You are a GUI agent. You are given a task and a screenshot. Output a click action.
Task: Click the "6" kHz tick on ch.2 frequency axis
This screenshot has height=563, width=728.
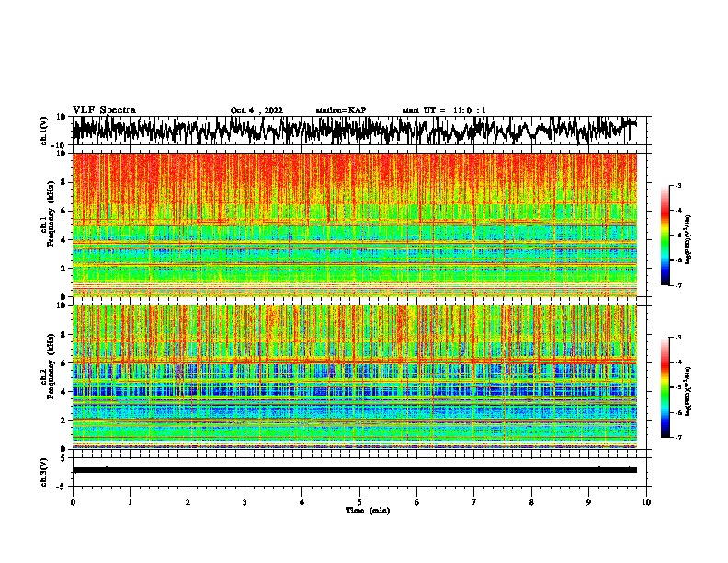pos(64,363)
